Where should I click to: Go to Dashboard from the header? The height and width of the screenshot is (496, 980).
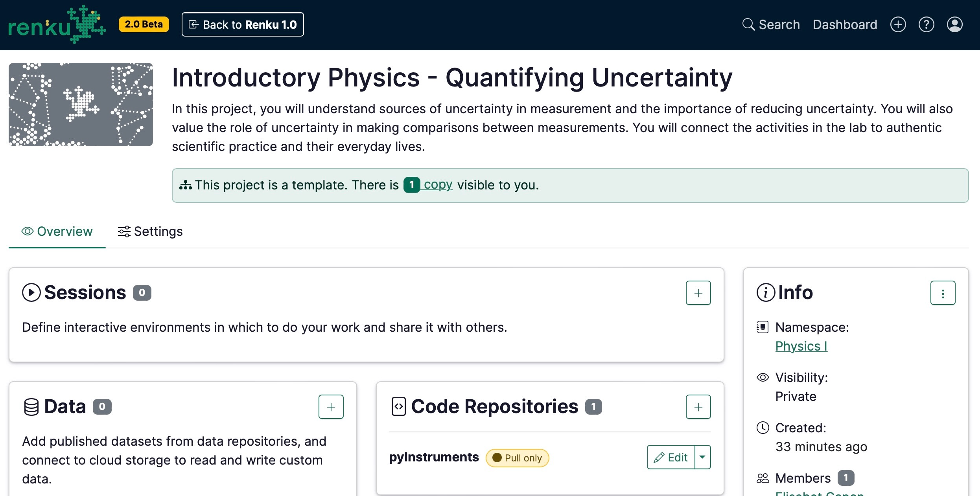(x=845, y=24)
